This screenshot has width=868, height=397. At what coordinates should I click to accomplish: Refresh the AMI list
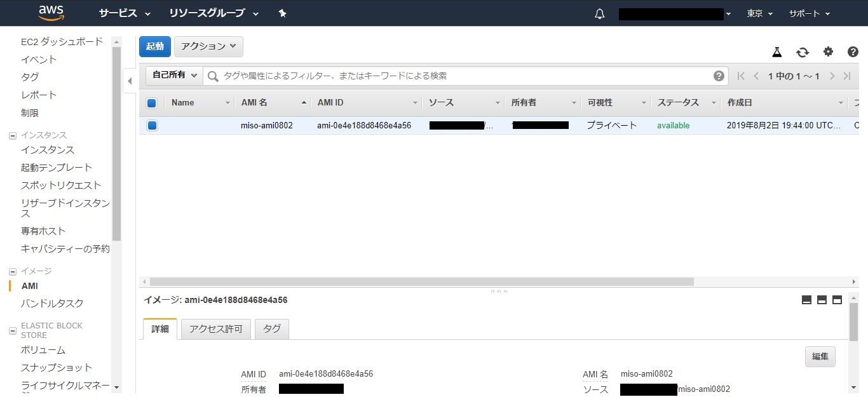tap(803, 52)
